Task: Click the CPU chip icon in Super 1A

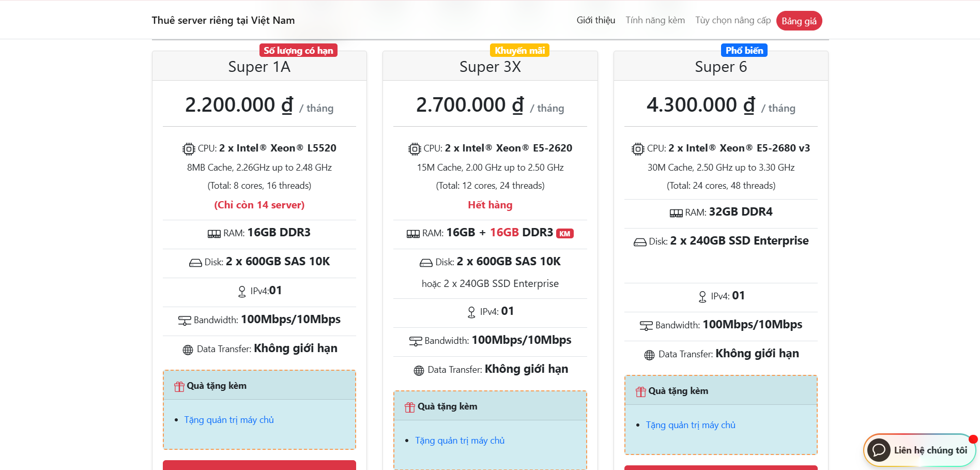Action: pyautogui.click(x=189, y=149)
